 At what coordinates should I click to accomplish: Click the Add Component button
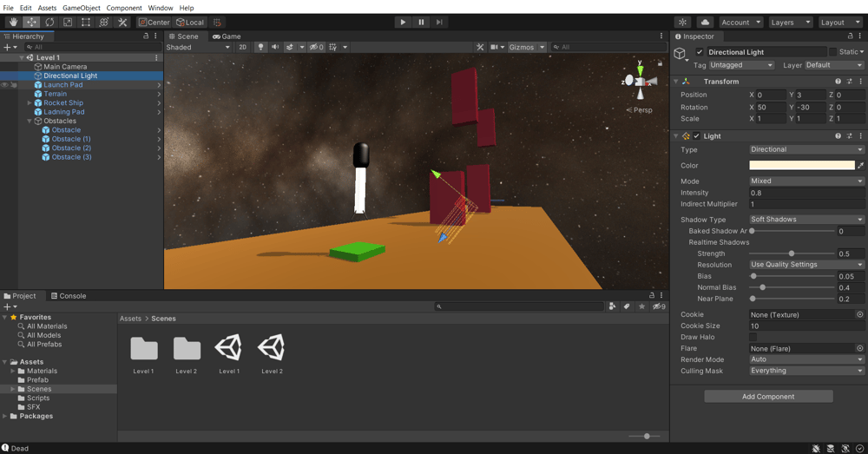pyautogui.click(x=768, y=397)
